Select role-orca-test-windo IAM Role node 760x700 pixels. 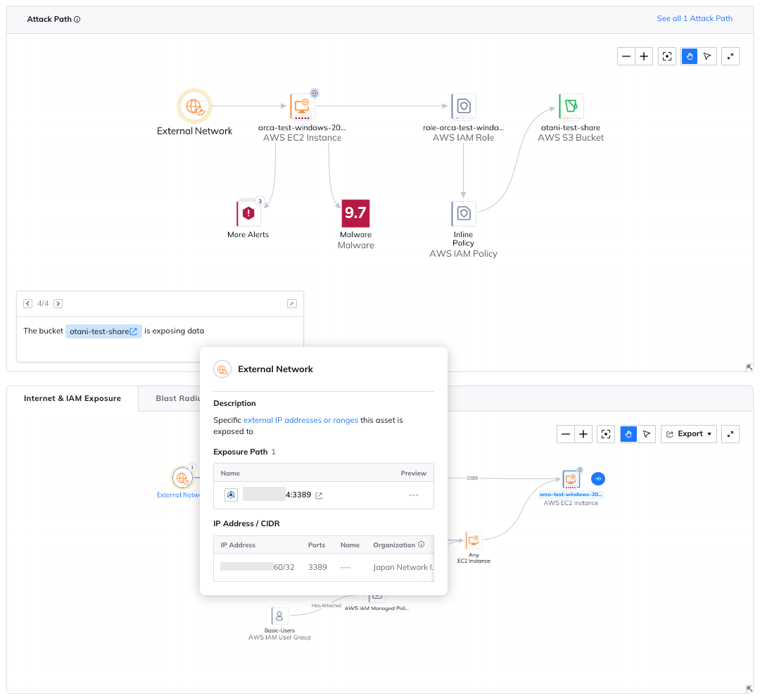pyautogui.click(x=463, y=106)
